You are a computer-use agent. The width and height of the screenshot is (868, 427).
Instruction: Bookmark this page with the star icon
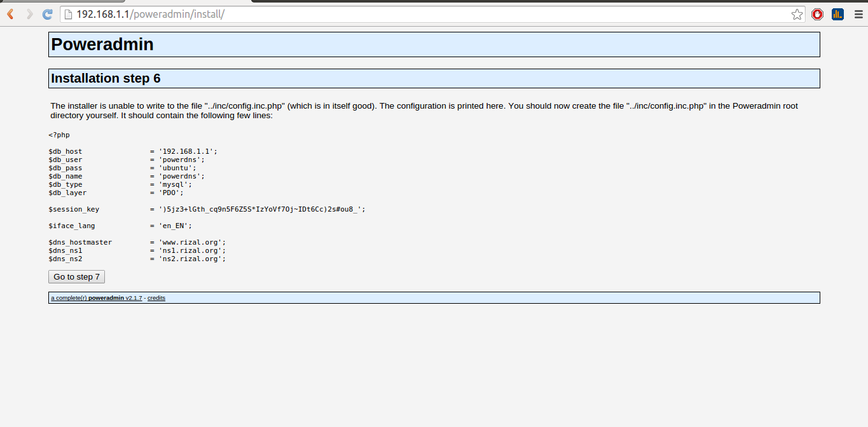(797, 14)
